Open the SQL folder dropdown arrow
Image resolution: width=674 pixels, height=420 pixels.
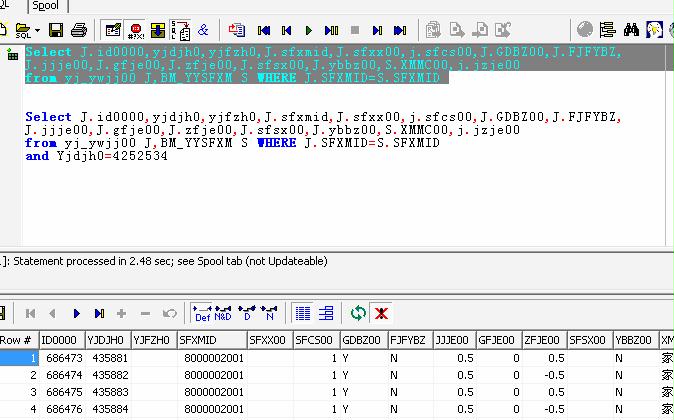pyautogui.click(x=37, y=32)
